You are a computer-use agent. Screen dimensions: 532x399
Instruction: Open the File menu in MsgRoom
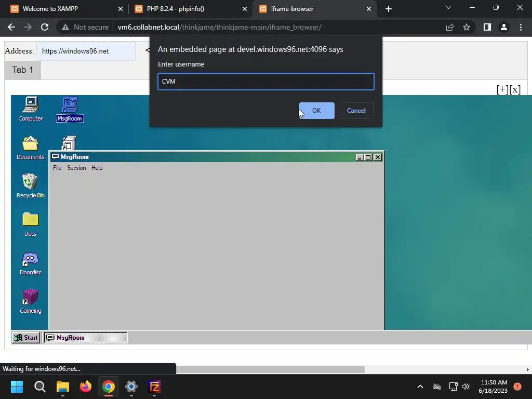(x=57, y=168)
